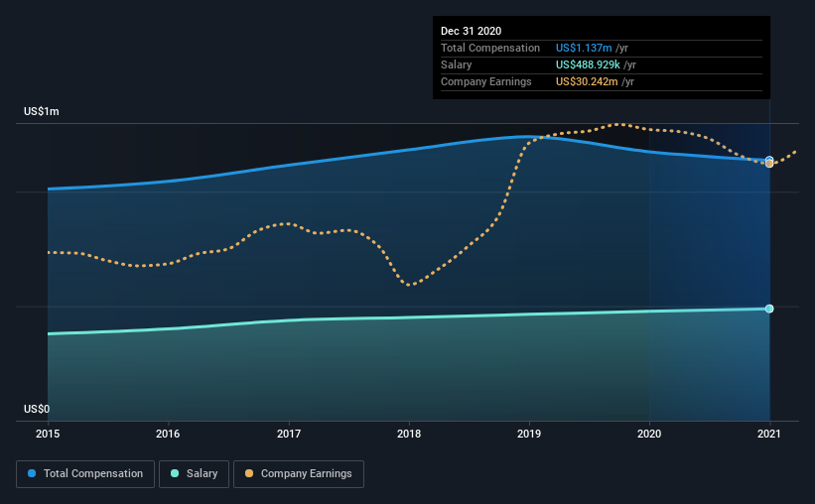Click the US$0 y-axis label
Viewport: 815px width, 504px height.
(x=37, y=410)
